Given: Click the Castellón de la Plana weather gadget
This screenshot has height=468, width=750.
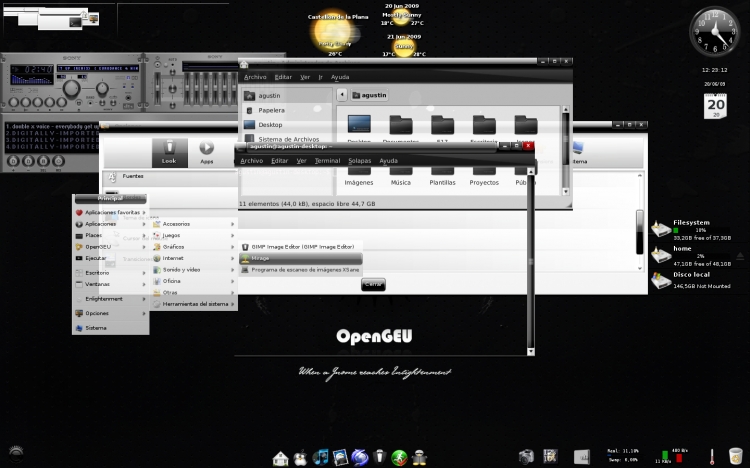Looking at the screenshot, I should point(337,33).
